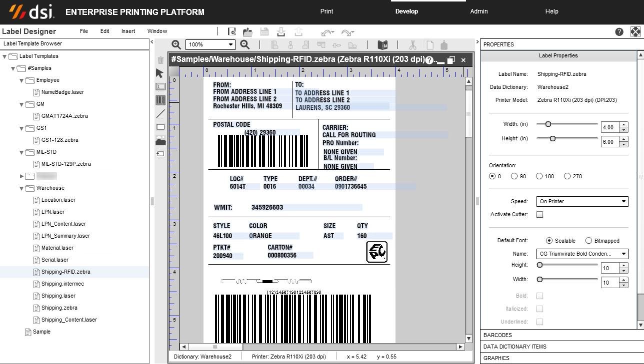Open the GS1-128.zebra template
The height and width of the screenshot is (364, 644).
[x=59, y=140]
